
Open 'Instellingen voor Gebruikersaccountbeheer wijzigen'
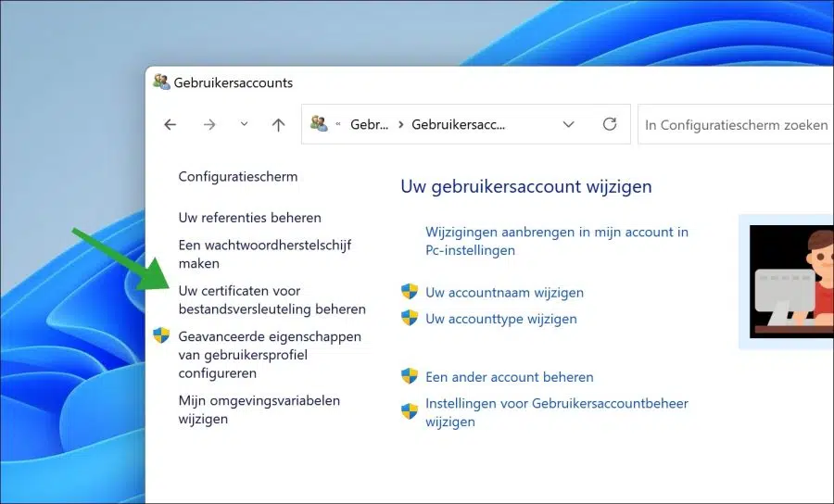tap(557, 412)
